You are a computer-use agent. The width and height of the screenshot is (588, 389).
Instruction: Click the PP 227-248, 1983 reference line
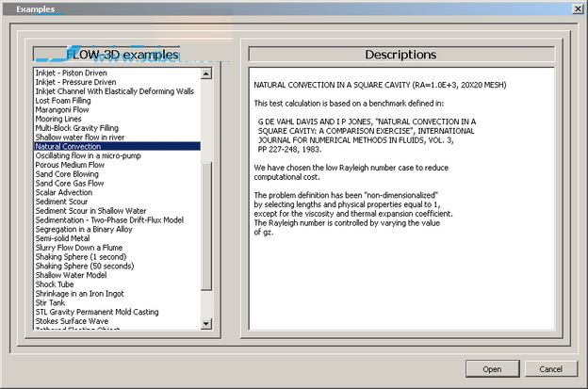coord(289,149)
